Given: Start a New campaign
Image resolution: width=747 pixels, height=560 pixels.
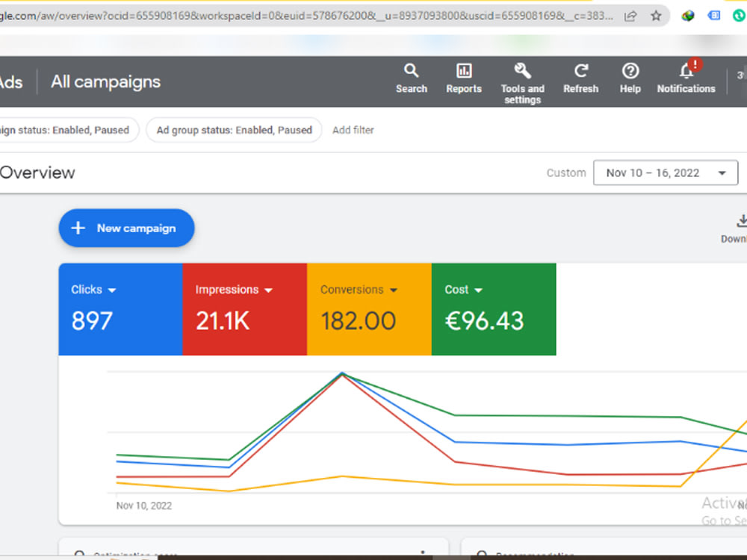Looking at the screenshot, I should pyautogui.click(x=126, y=228).
